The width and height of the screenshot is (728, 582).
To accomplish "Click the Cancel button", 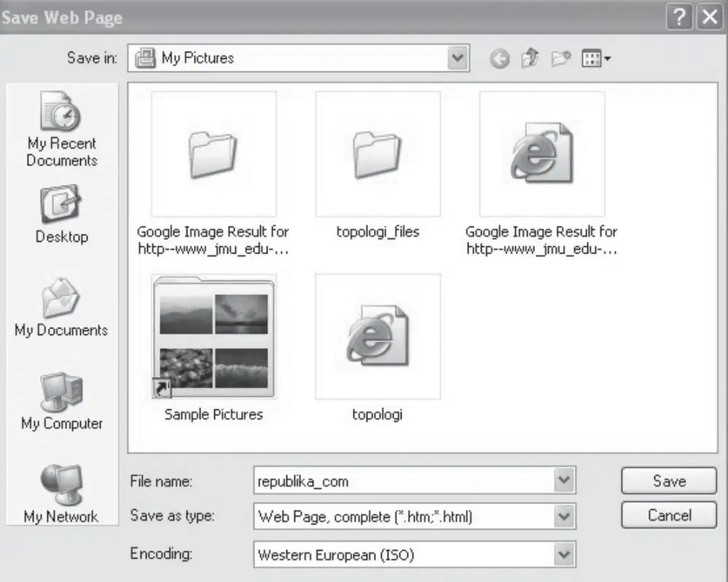I will [669, 515].
